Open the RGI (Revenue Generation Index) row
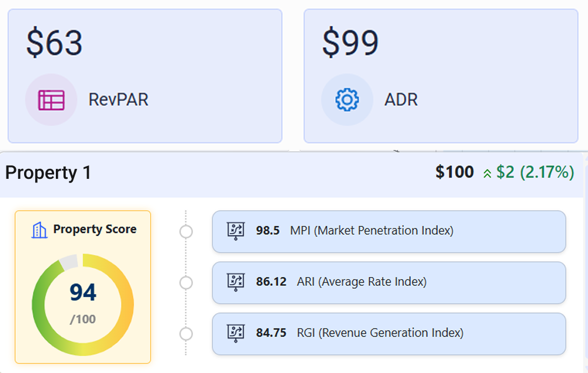Image resolution: width=588 pixels, height=373 pixels. pyautogui.click(x=389, y=334)
